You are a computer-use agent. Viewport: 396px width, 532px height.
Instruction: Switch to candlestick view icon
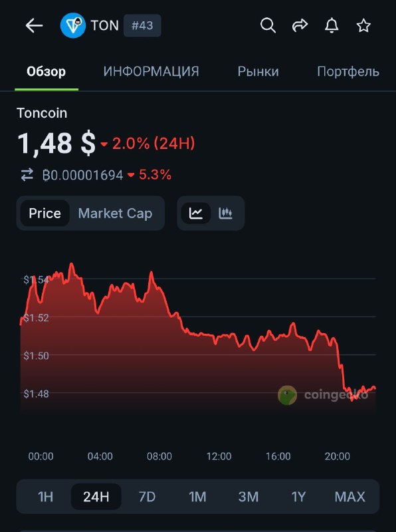[x=225, y=213]
